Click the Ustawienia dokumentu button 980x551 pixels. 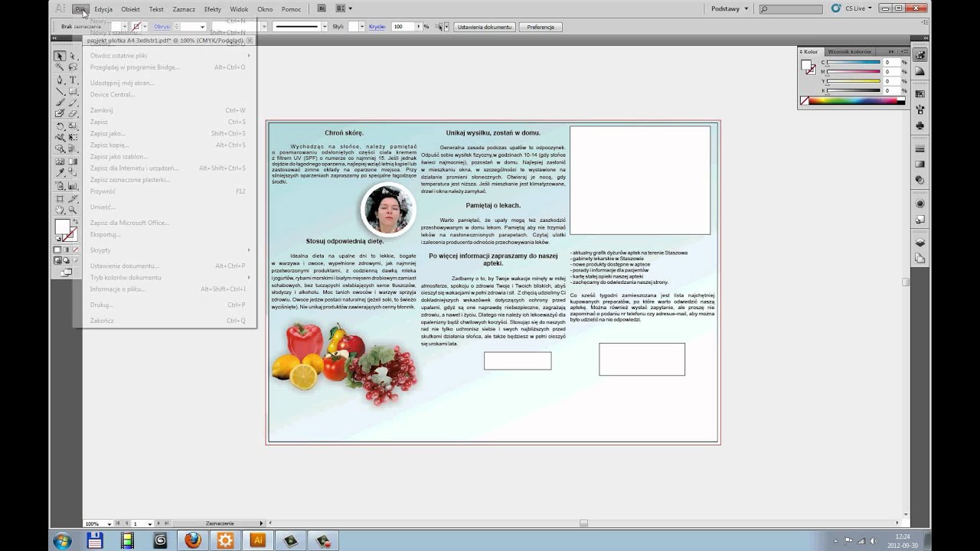(x=485, y=27)
